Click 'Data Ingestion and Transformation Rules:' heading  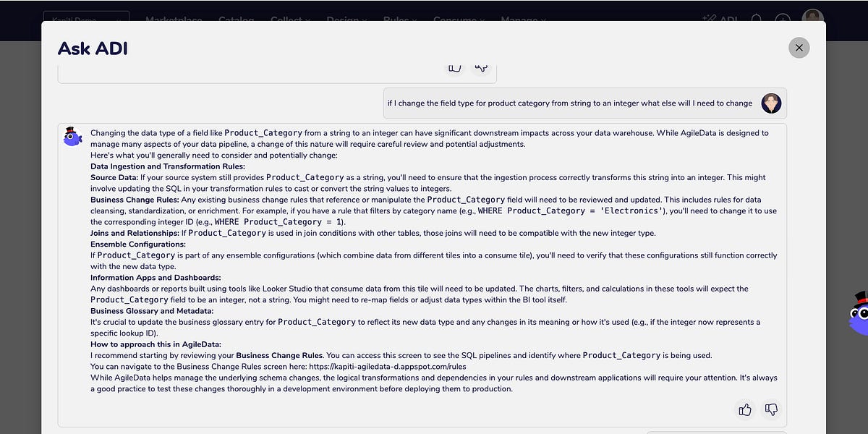click(x=167, y=166)
